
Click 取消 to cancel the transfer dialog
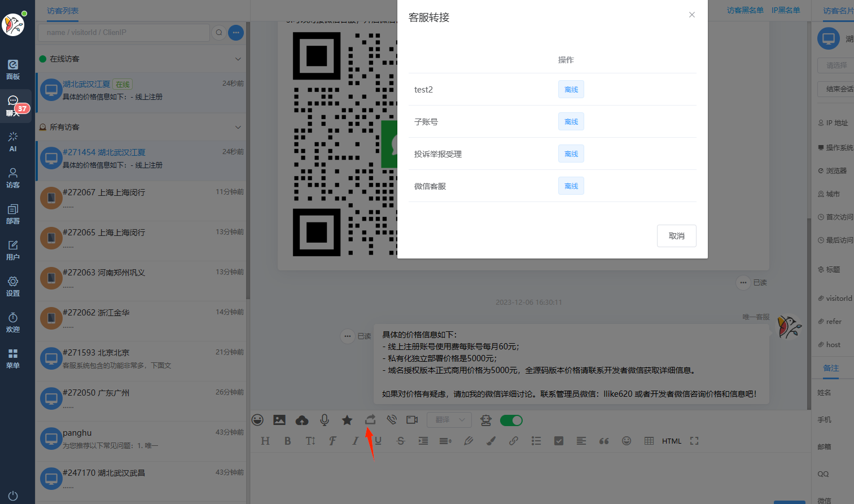[x=677, y=236]
